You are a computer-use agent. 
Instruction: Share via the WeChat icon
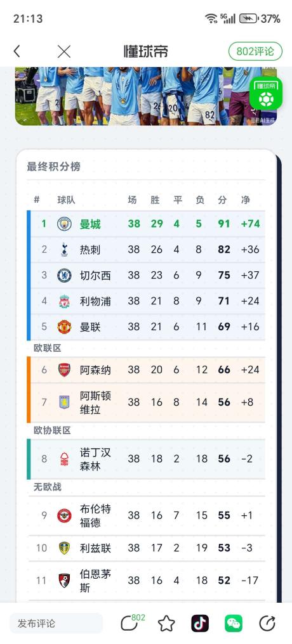234,624
